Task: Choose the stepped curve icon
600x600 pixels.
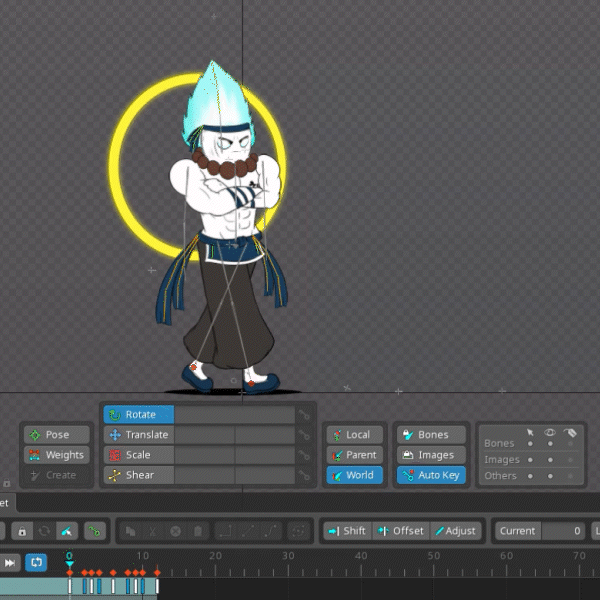Action: pyautogui.click(x=225, y=531)
